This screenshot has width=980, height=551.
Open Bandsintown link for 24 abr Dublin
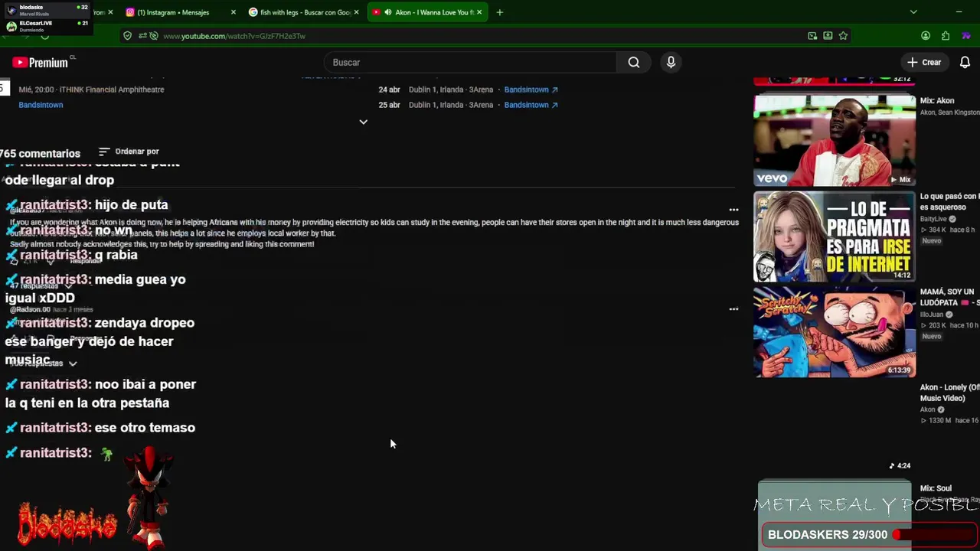coord(531,90)
